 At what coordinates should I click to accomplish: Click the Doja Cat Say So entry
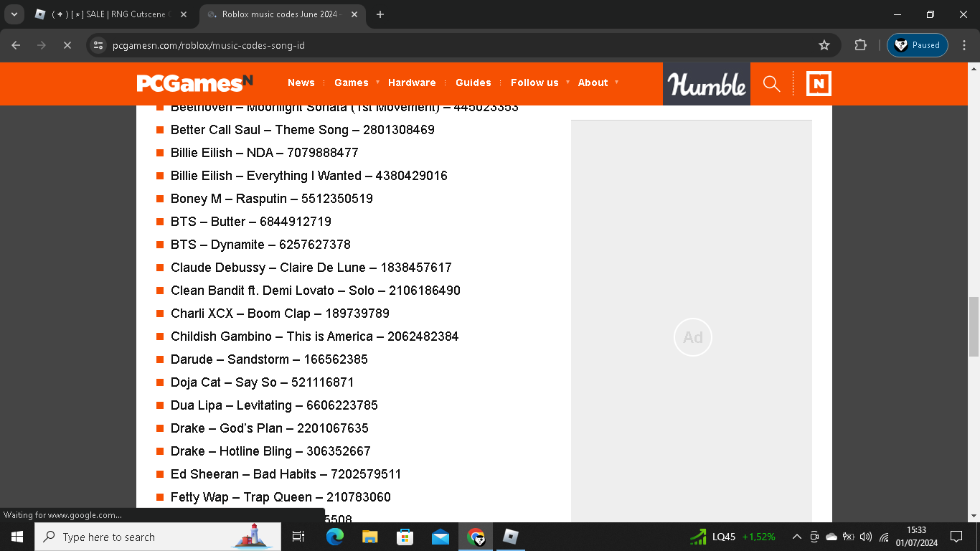[263, 382]
